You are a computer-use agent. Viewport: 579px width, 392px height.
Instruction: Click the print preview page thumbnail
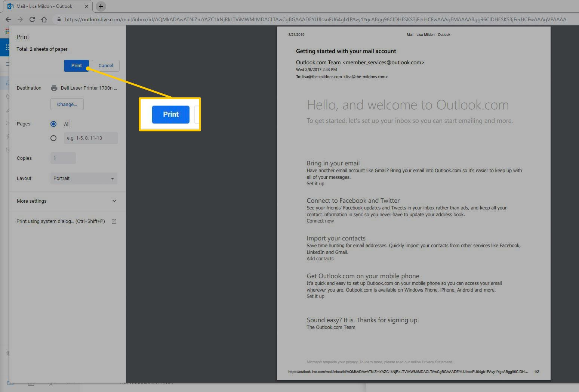(413, 203)
